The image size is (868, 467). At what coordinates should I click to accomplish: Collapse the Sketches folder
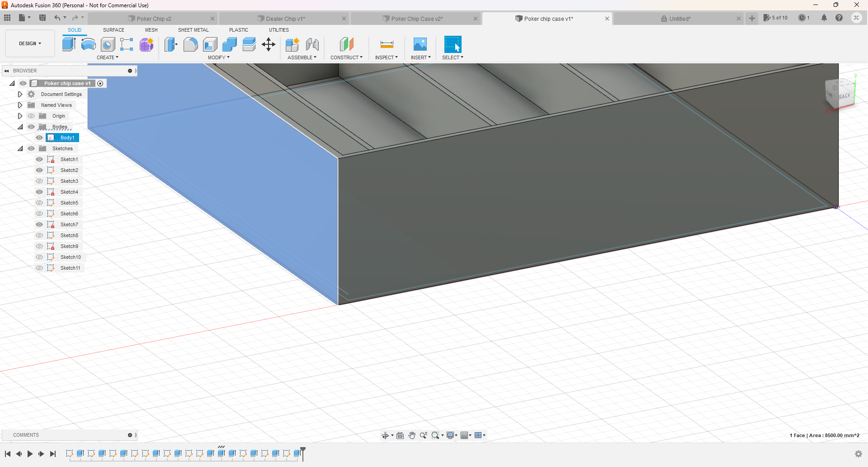(20, 148)
